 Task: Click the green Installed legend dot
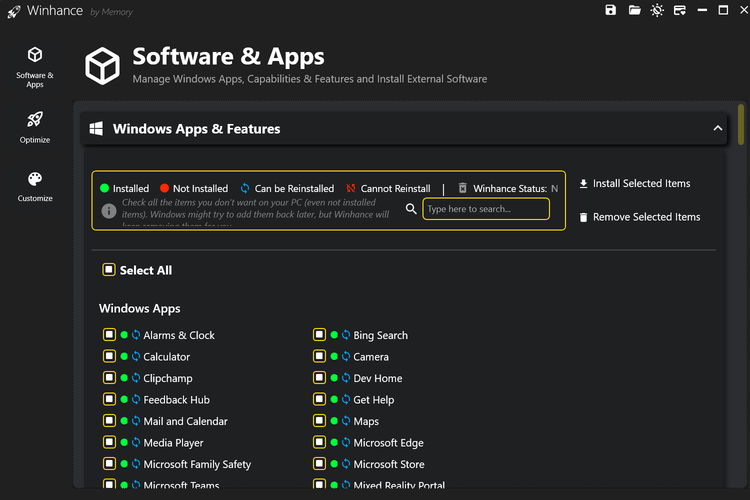105,188
